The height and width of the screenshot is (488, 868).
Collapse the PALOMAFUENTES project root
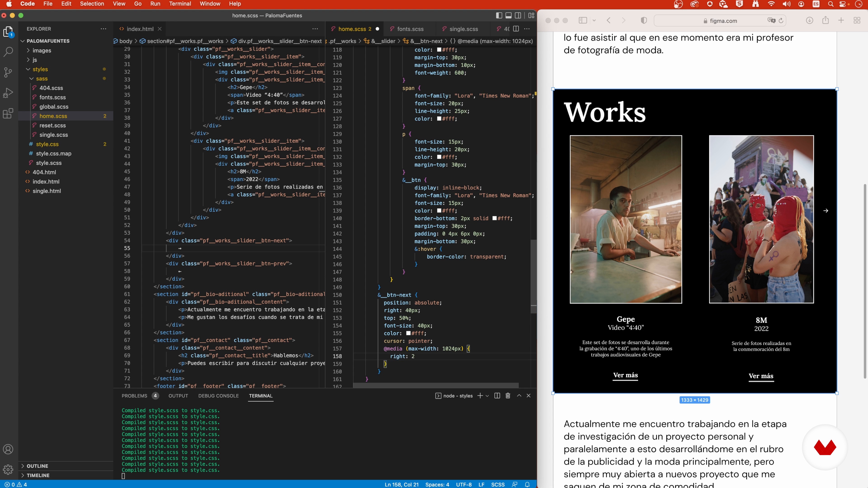click(23, 41)
